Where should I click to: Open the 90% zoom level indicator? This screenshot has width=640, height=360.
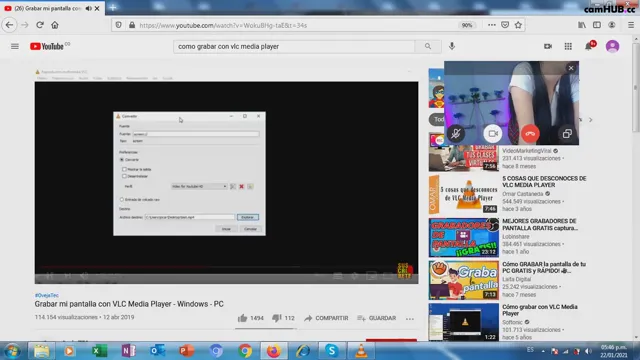(x=467, y=25)
